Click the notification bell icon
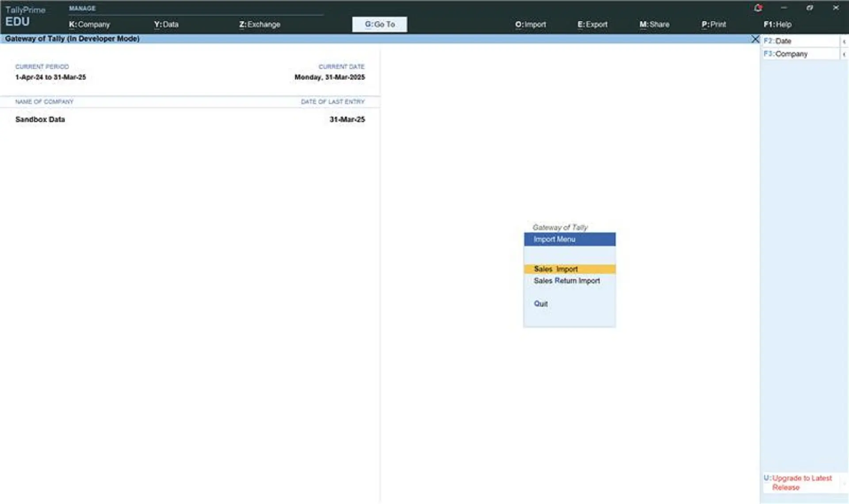The image size is (849, 504). 758,8
